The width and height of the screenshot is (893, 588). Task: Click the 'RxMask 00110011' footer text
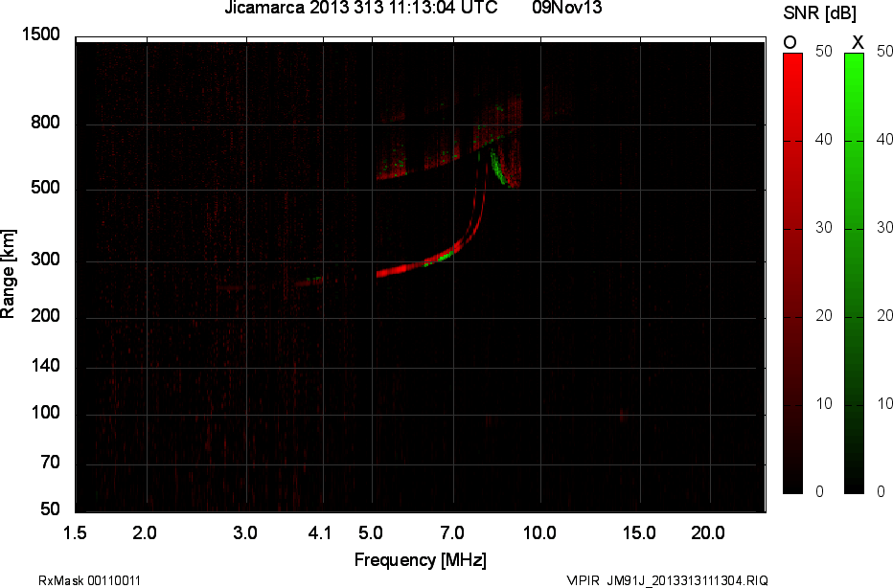[89, 580]
